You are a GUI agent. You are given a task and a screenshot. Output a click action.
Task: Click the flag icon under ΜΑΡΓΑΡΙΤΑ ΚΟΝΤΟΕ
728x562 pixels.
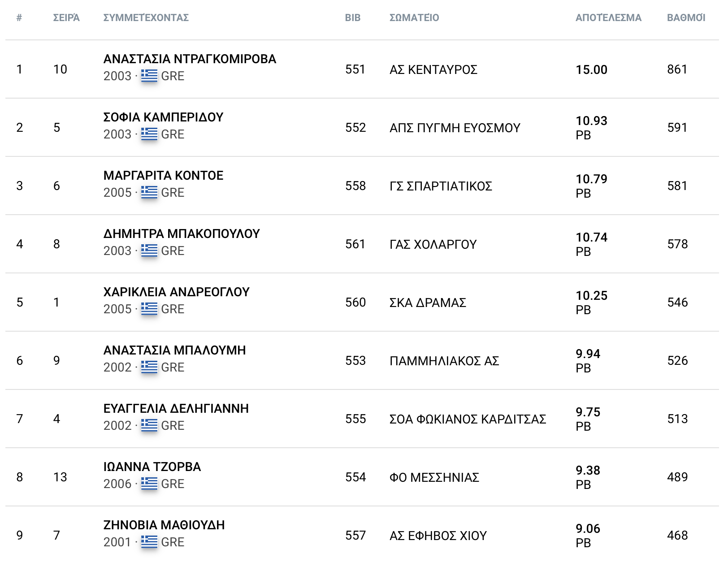click(149, 192)
